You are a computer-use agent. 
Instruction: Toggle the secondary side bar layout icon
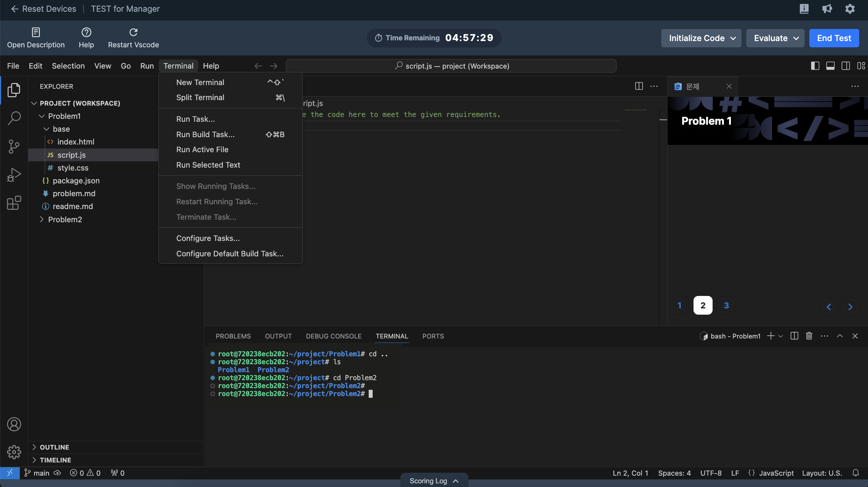pyautogui.click(x=846, y=66)
